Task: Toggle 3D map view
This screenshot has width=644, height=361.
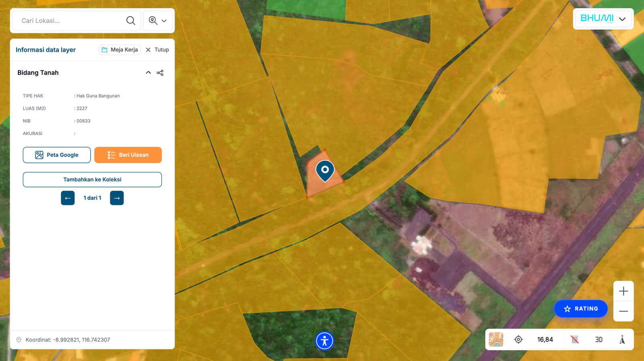Action: 599,340
